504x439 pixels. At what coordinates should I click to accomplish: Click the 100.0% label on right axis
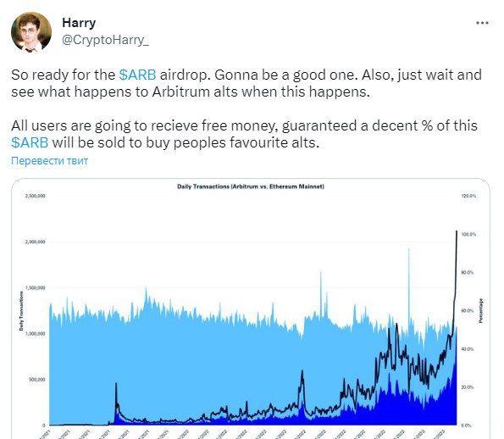[468, 235]
